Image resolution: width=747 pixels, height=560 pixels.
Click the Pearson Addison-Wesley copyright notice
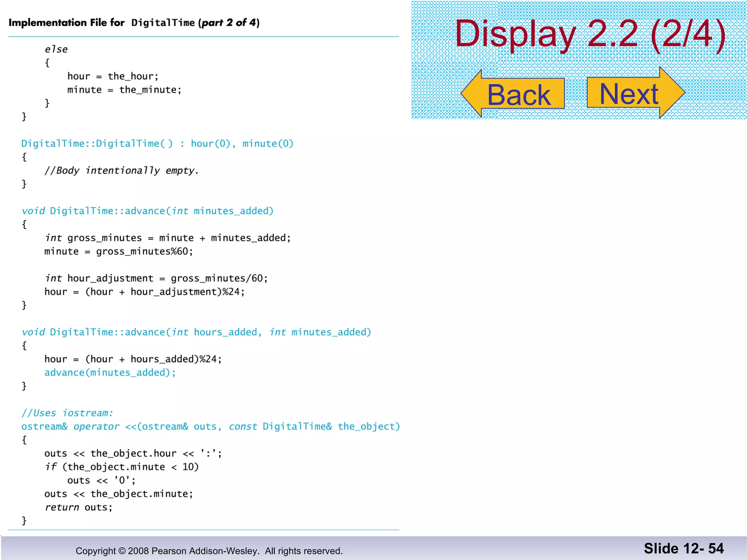(209, 551)
